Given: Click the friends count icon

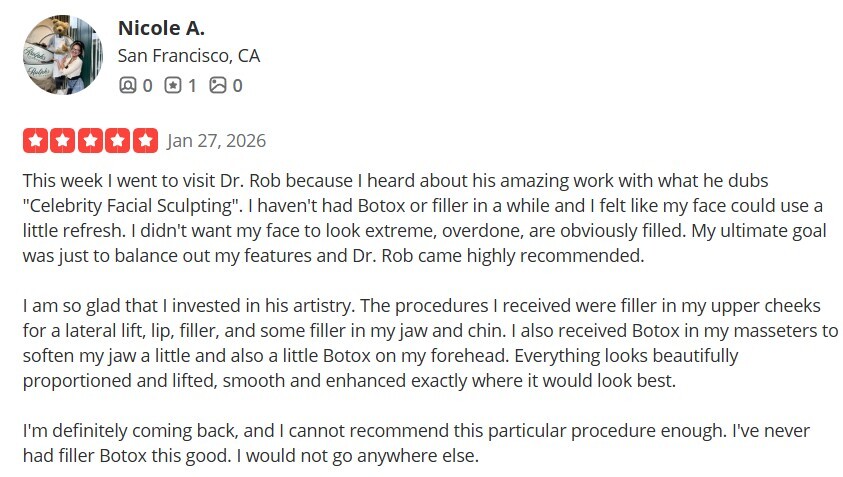Looking at the screenshot, I should click(128, 85).
